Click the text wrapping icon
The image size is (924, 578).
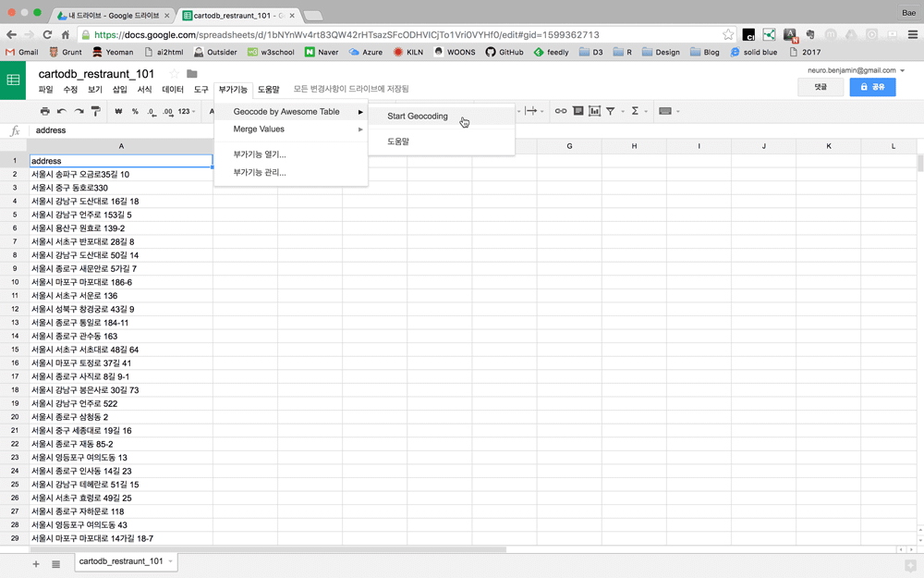[x=531, y=111]
